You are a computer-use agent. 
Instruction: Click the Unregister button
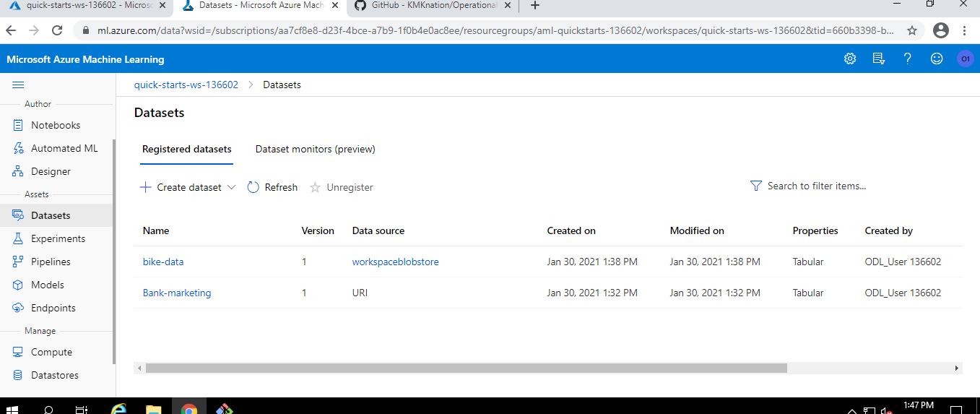[342, 187]
